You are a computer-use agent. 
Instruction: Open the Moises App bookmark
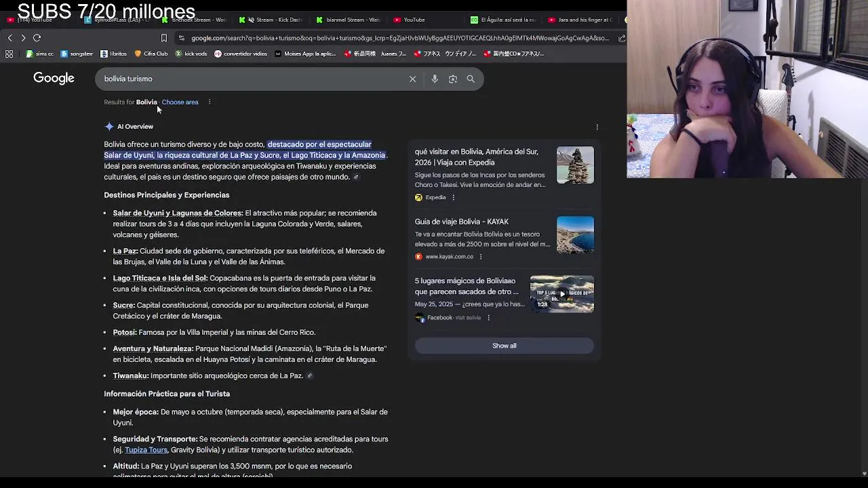click(x=305, y=54)
